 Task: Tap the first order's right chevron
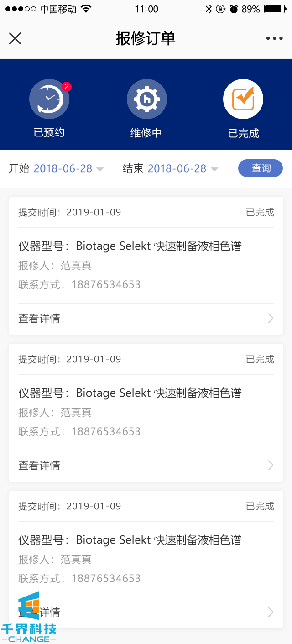click(271, 319)
